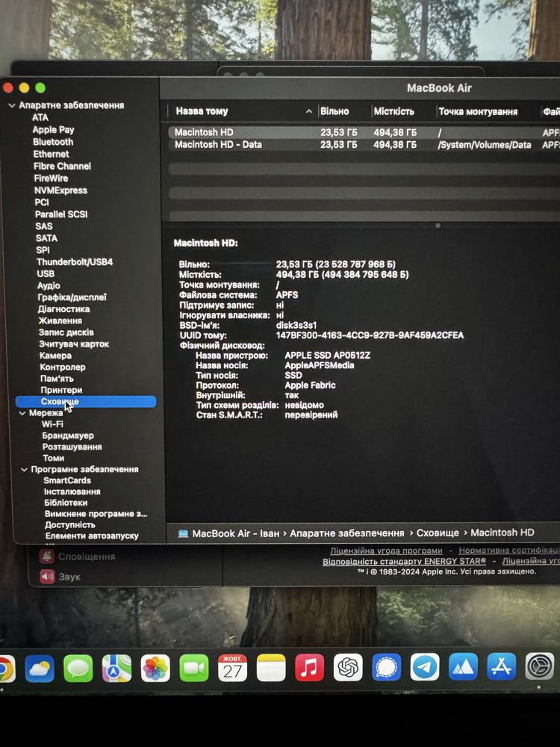
Task: Select Parallel SCSI item
Action: [61, 214]
